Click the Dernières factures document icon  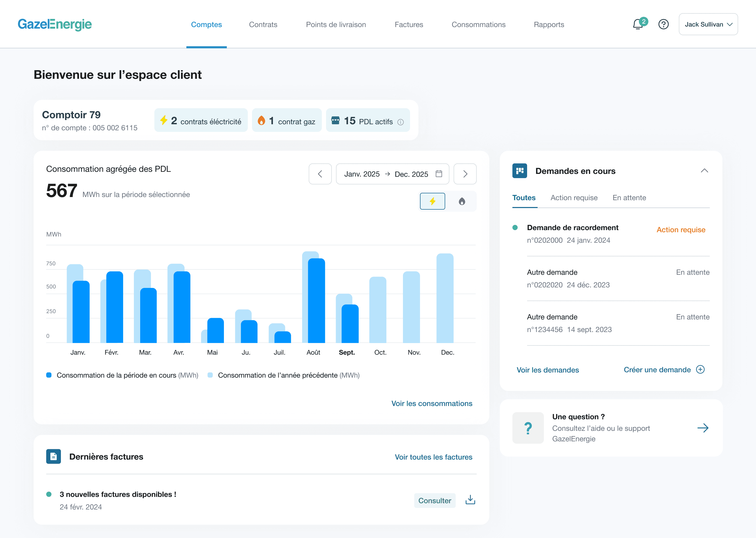click(x=53, y=457)
